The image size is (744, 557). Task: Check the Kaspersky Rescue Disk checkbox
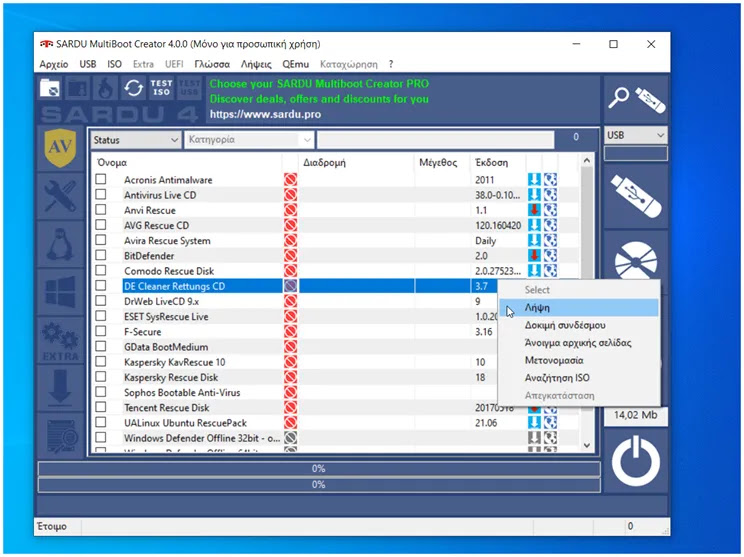(x=101, y=377)
